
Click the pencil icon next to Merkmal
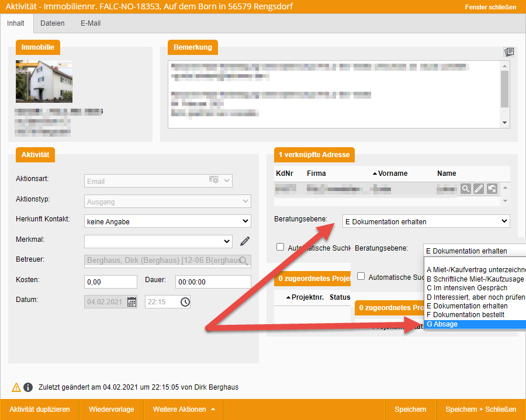pyautogui.click(x=245, y=241)
